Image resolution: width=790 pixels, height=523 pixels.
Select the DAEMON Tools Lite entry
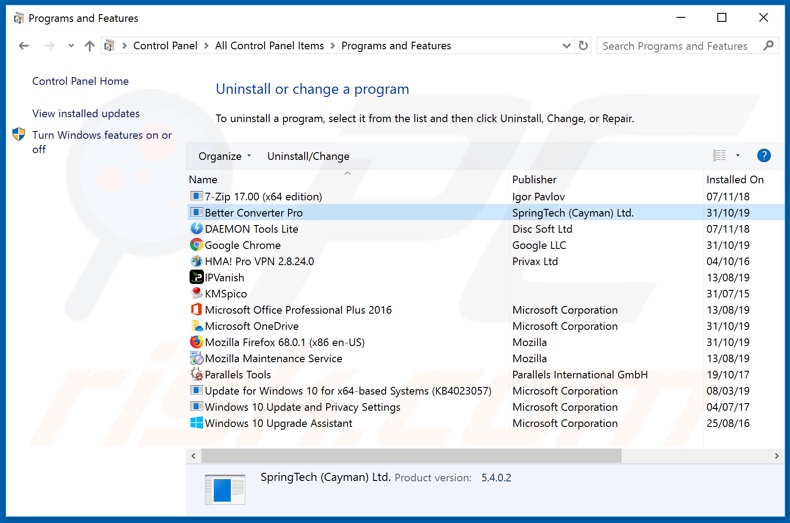click(485, 229)
